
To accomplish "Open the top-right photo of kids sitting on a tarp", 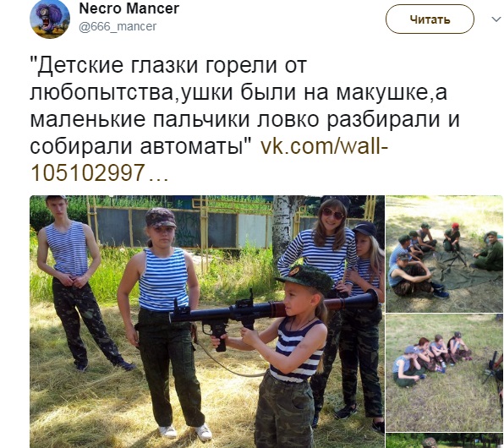I will click(444, 254).
